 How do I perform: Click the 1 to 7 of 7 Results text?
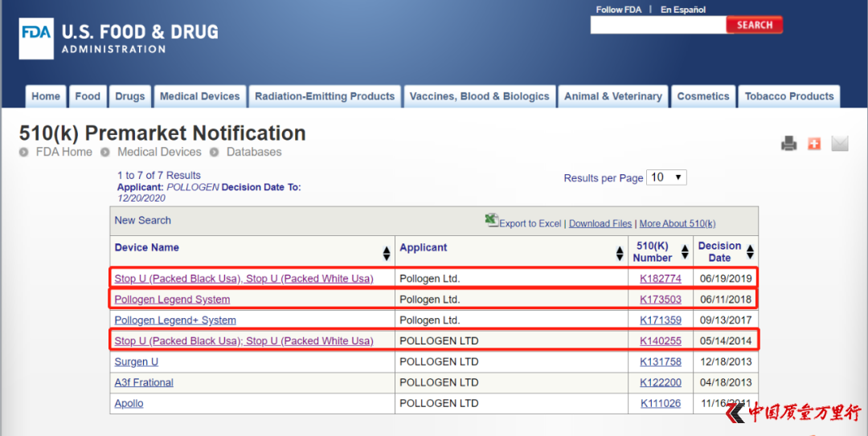pyautogui.click(x=159, y=175)
